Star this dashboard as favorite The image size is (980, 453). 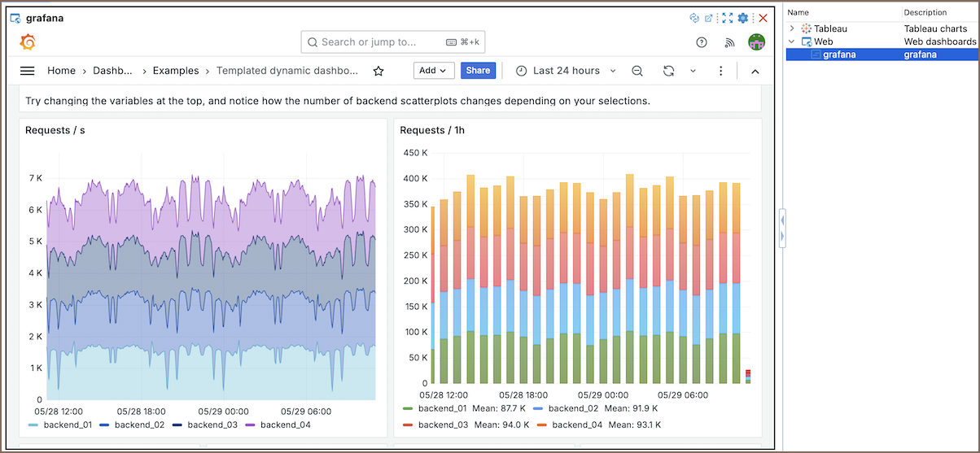point(378,71)
